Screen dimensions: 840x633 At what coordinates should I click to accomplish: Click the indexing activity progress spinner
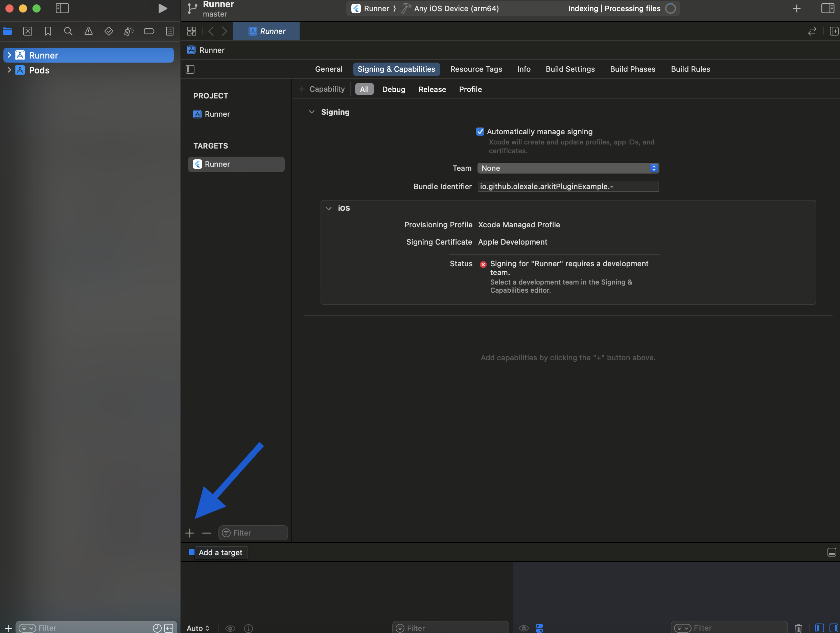[x=670, y=8]
